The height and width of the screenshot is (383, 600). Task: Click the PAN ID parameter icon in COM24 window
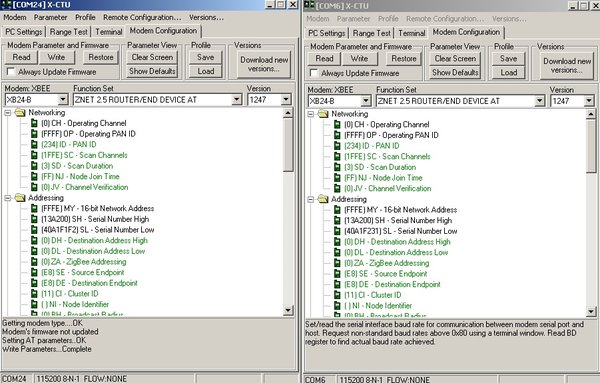tap(34, 145)
